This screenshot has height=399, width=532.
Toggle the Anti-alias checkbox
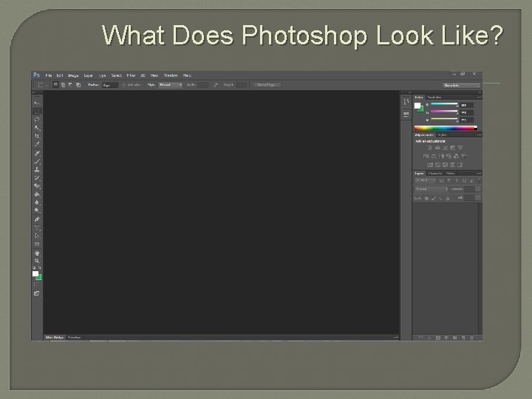[123, 85]
